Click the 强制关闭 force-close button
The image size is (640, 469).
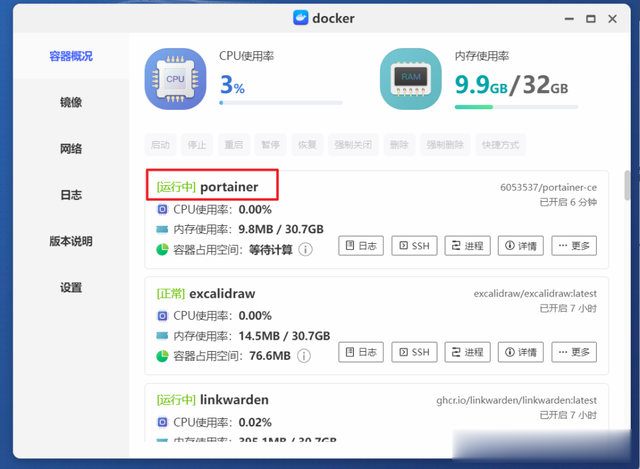pos(353,144)
